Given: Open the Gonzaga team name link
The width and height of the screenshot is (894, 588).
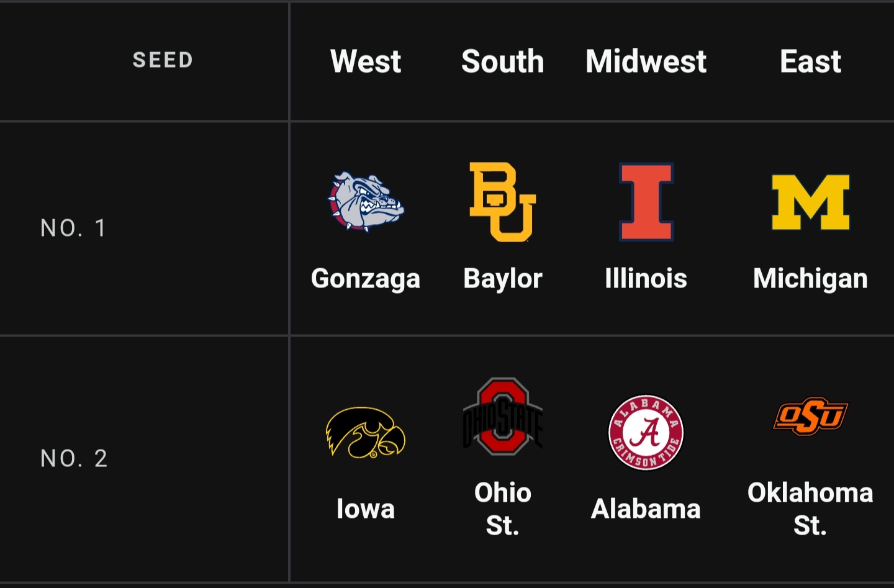Looking at the screenshot, I should click(x=366, y=278).
